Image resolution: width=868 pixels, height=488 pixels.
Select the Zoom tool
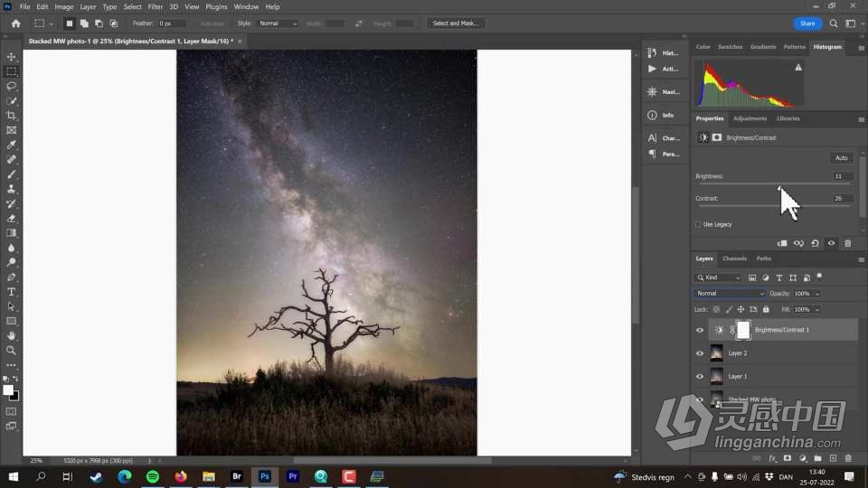(x=11, y=351)
